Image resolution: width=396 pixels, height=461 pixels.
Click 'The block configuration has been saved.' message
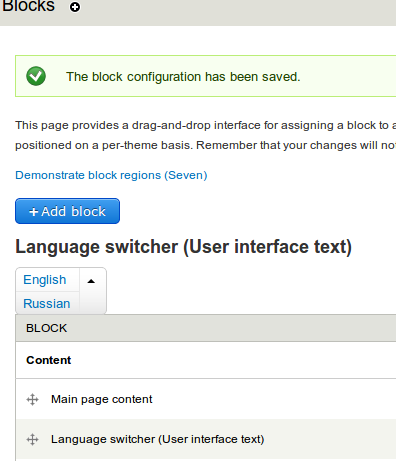tap(183, 77)
